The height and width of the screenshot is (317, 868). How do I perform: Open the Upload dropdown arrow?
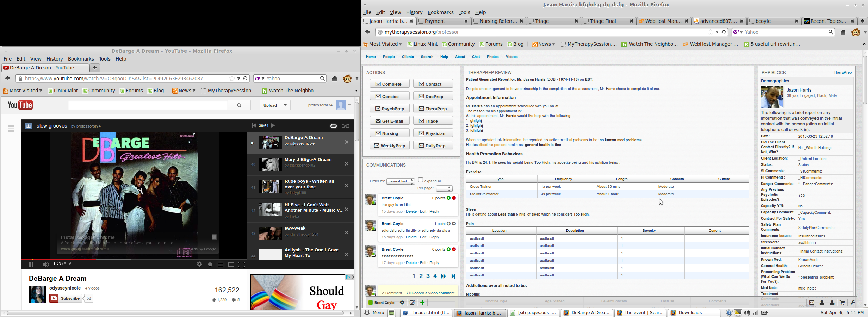pos(286,105)
